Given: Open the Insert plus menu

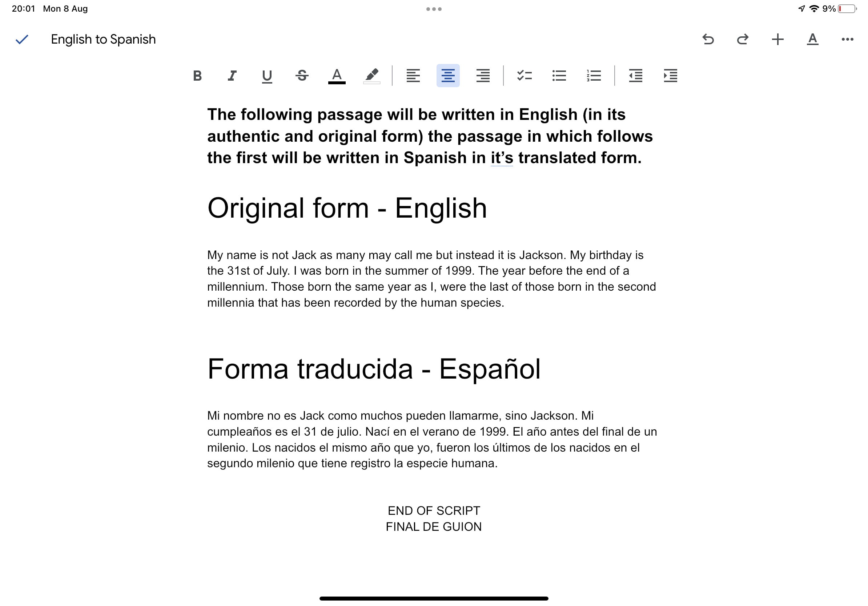Looking at the screenshot, I should coord(777,39).
